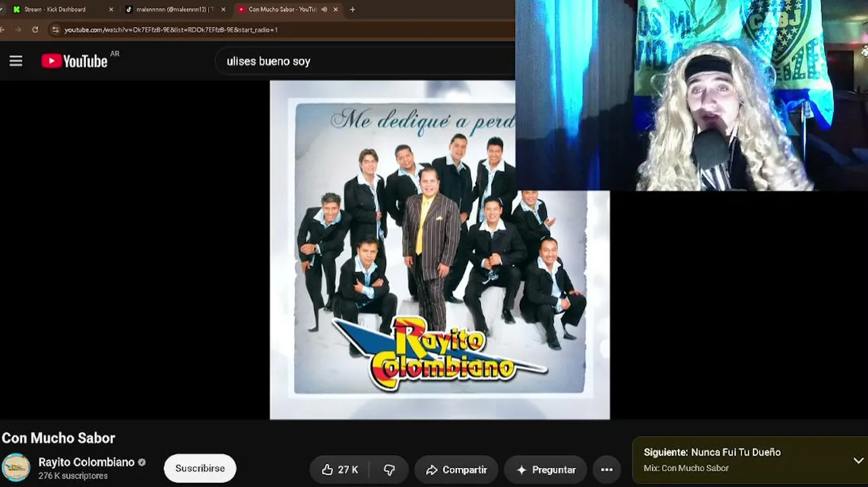The height and width of the screenshot is (487, 868).
Task: Like the video with 27 K likes
Action: coord(340,469)
